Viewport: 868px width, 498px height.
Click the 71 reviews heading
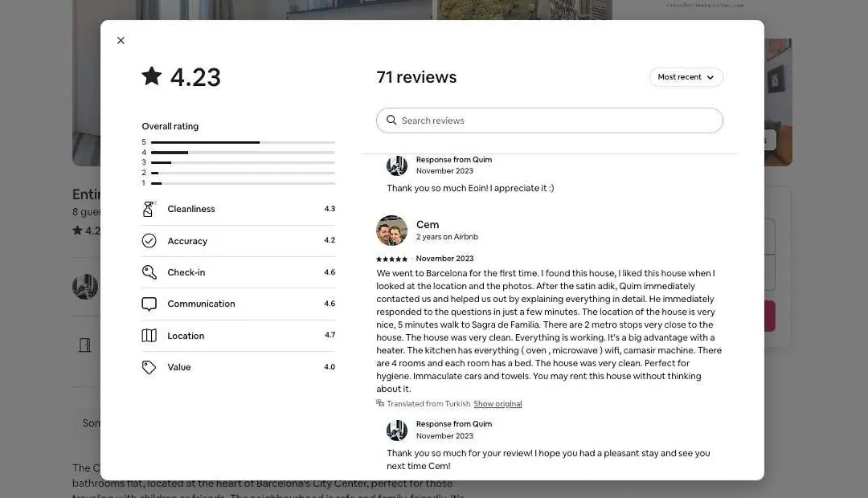tap(416, 77)
